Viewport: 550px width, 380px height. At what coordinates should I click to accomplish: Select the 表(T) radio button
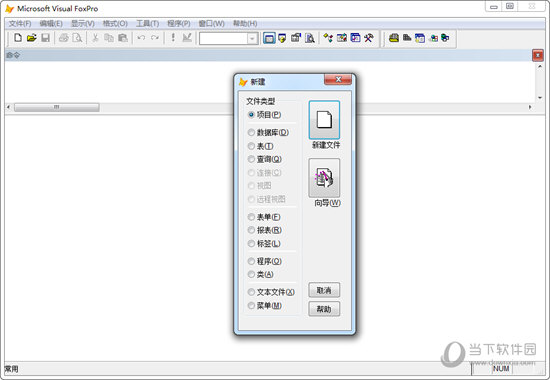251,146
